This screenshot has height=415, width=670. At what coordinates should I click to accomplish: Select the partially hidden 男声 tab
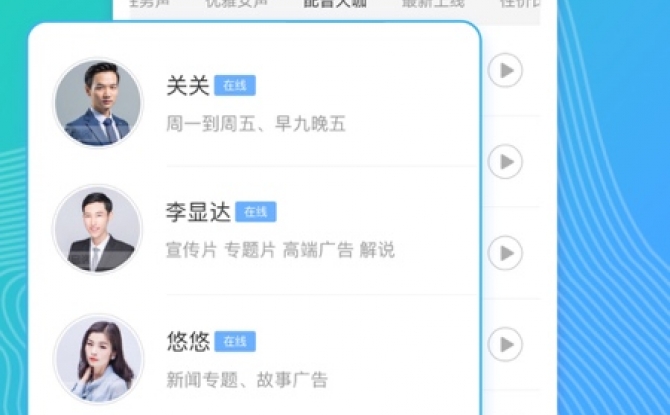coord(149,3)
